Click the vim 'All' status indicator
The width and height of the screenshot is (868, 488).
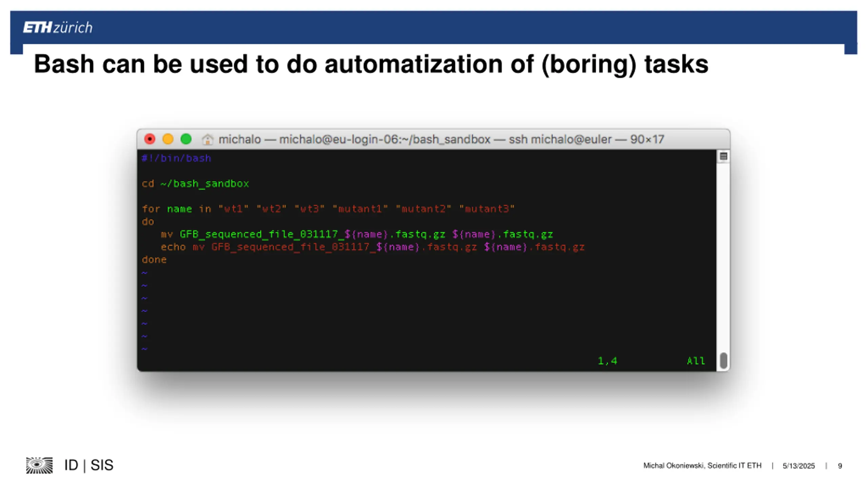[x=696, y=361]
